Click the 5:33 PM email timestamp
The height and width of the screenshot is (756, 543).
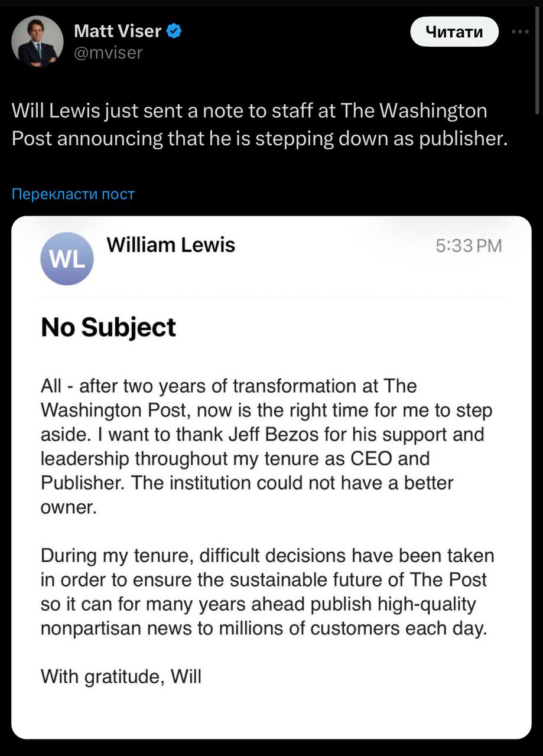469,246
